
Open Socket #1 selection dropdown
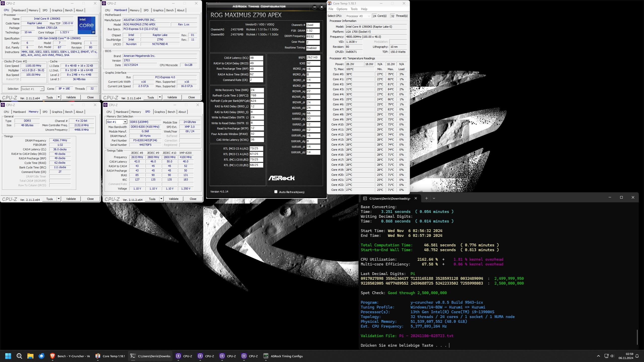[x=32, y=89]
